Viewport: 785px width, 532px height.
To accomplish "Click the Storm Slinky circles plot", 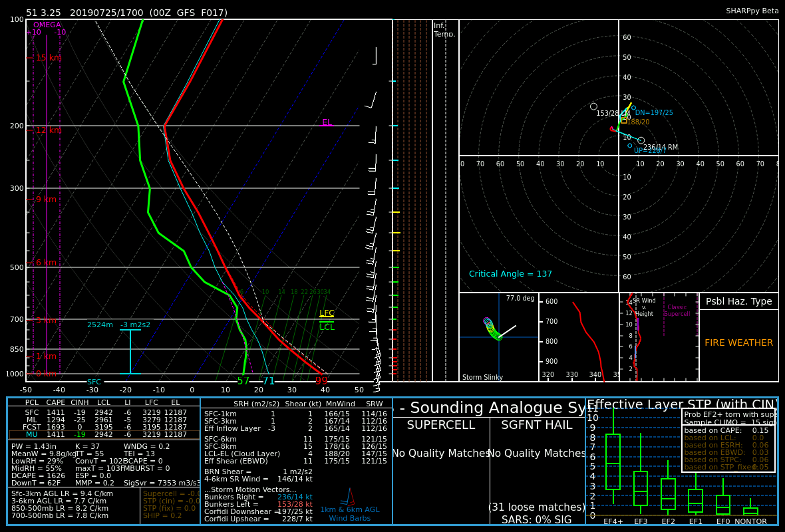I will 492,329.
